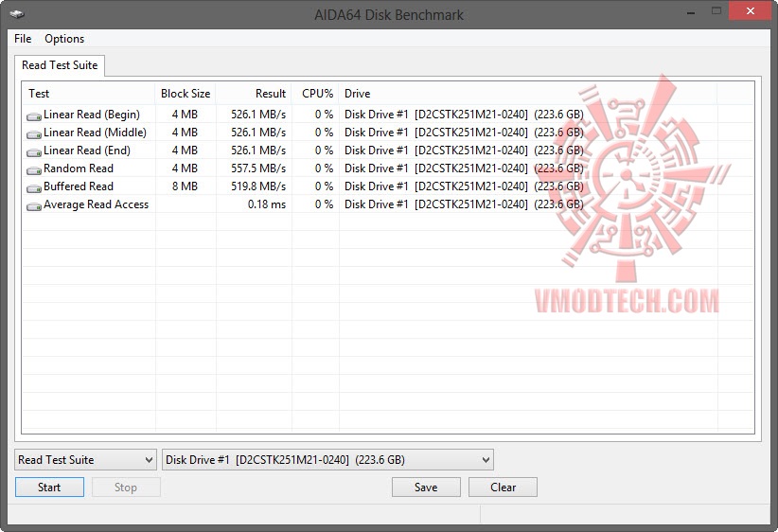Click the AIDA64 app icon in title bar
This screenshot has height=532, width=778.
tap(17, 14)
